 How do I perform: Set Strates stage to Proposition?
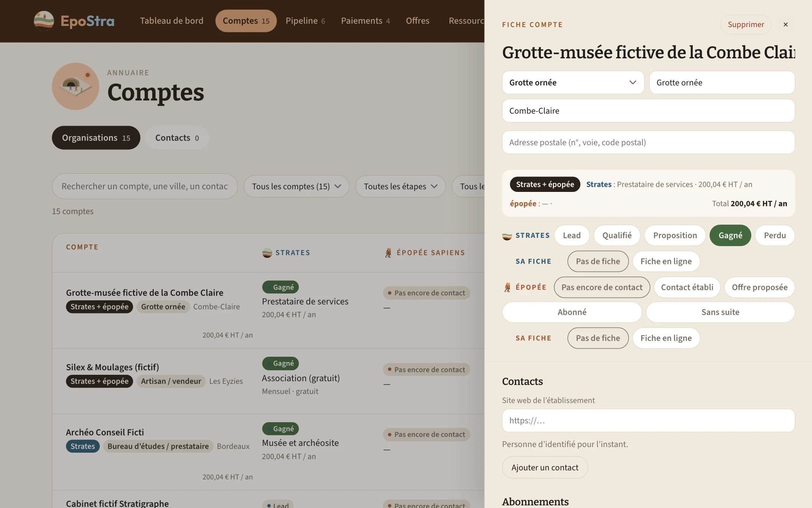click(675, 236)
